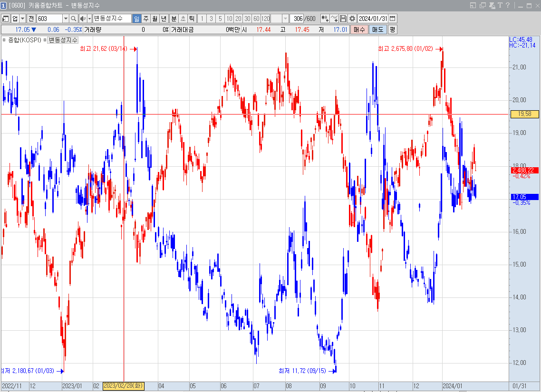541x392 pixels.
Task: Select second 초 period
Action: click(x=183, y=19)
